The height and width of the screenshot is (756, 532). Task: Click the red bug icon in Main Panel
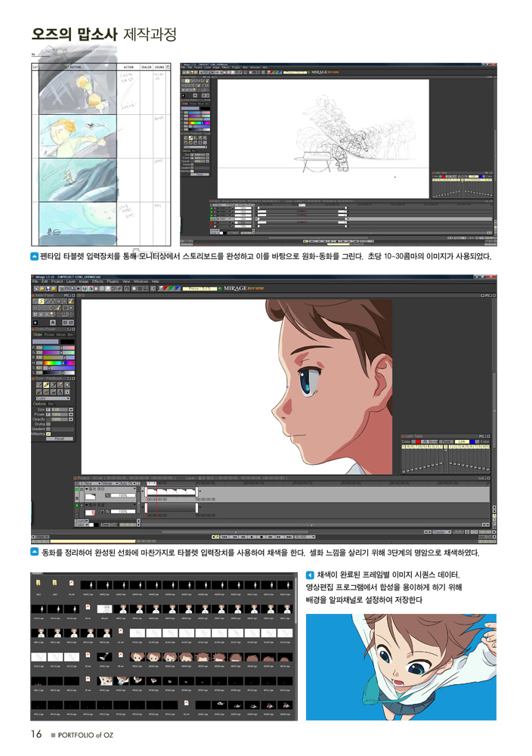(53, 323)
